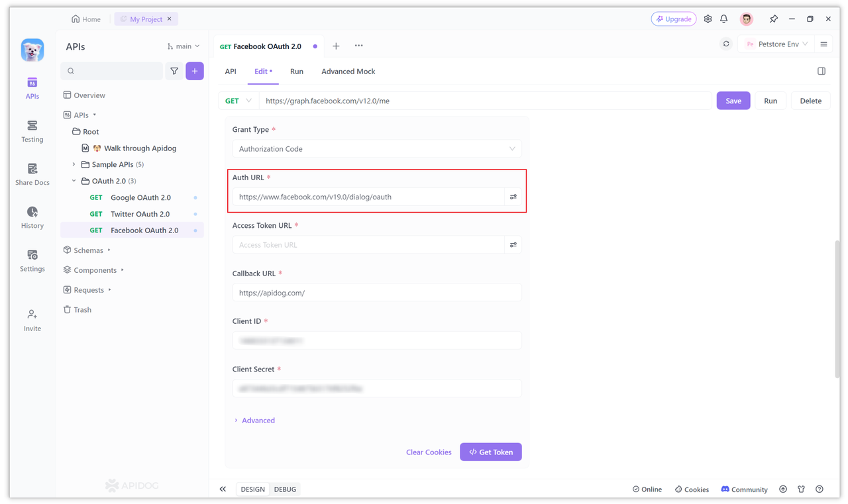
Task: Click the Upgrade button
Action: 674,19
